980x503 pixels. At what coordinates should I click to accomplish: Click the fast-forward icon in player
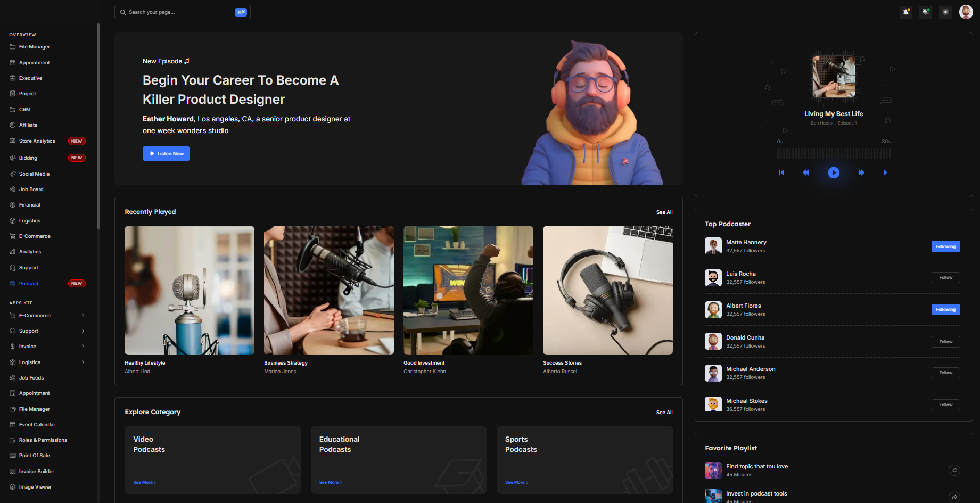(x=861, y=172)
